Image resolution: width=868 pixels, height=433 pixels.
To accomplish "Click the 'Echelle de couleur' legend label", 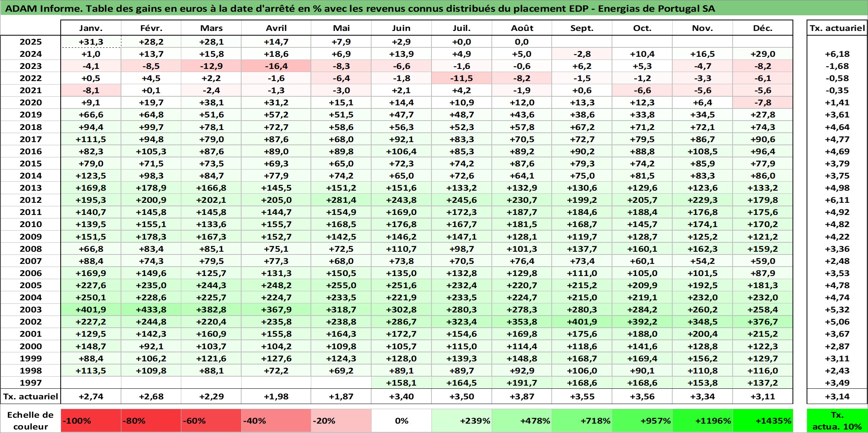I will 31,420.
